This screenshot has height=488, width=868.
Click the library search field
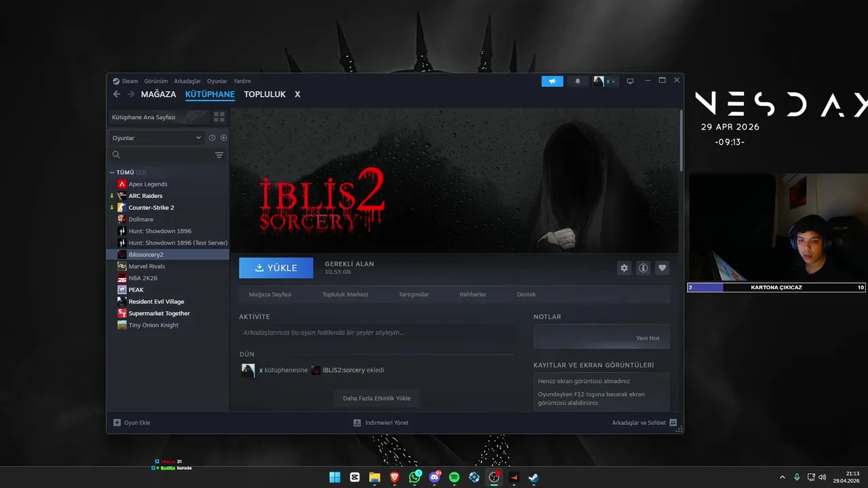(161, 155)
